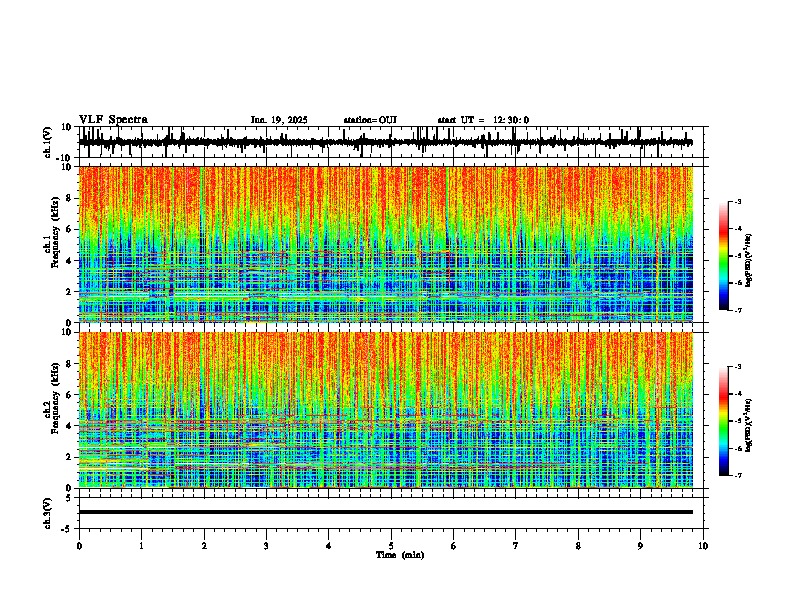The image size is (792, 612).
Task: Click the ch.1 spectrogram "6" kHz tick label
Action: 70,229
